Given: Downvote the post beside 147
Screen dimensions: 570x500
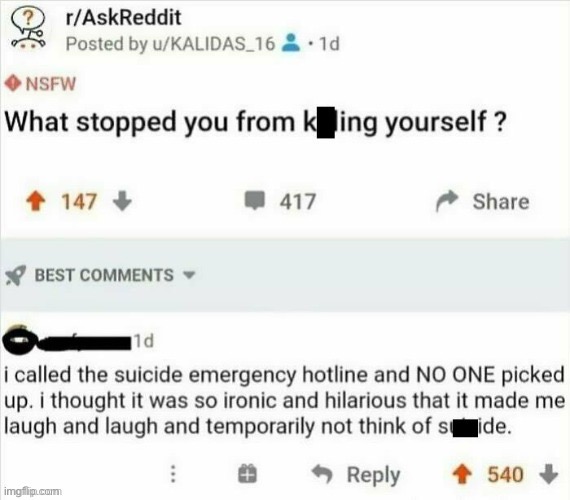Looking at the screenshot, I should (x=122, y=201).
